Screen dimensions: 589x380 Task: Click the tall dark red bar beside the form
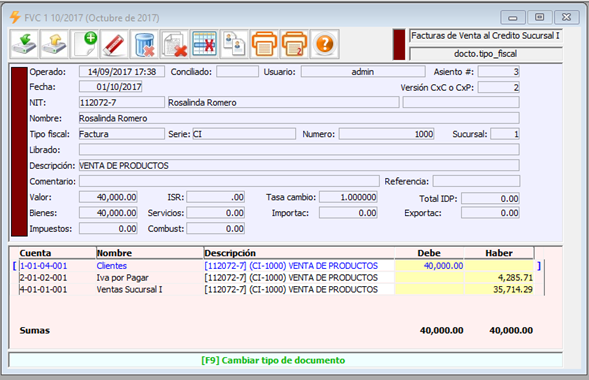coord(19,152)
